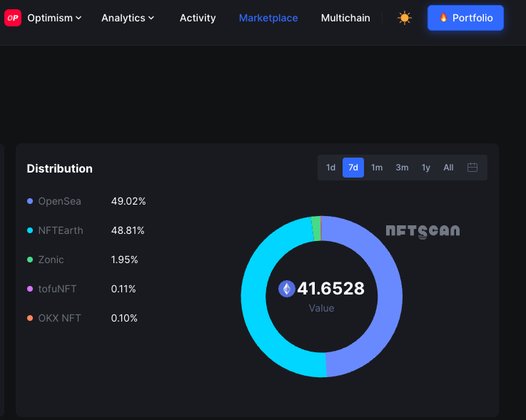
Task: Click the tofuNFT legend label
Action: 57,289
